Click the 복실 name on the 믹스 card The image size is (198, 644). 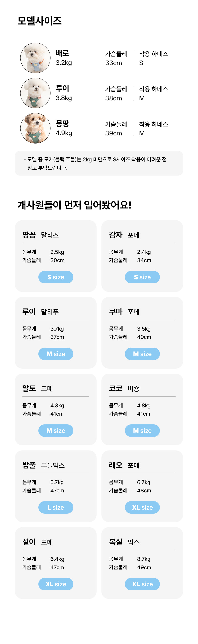(116, 542)
